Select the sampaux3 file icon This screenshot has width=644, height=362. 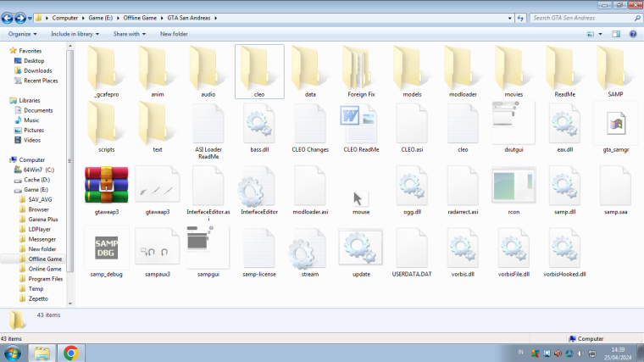click(x=158, y=248)
